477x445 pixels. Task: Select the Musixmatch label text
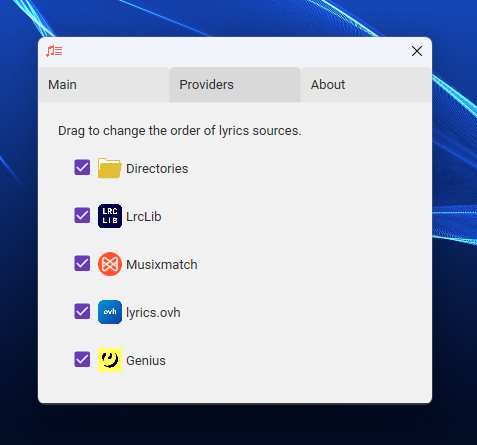162,265
